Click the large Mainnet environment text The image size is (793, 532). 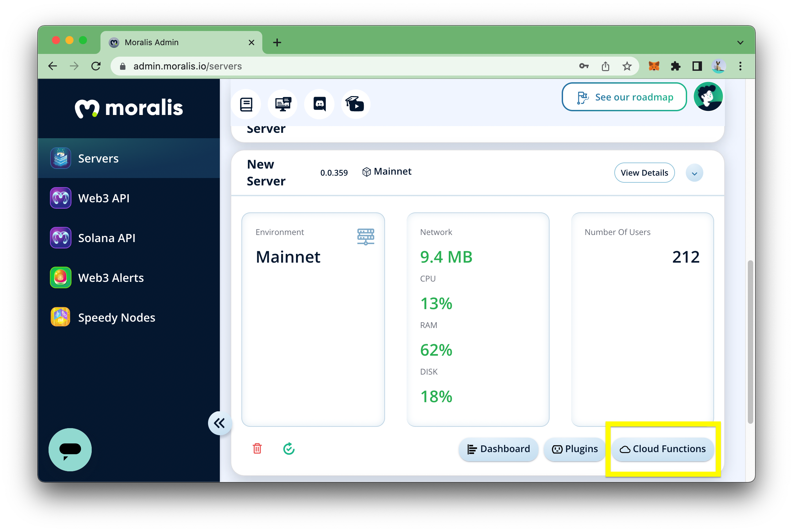coord(288,257)
